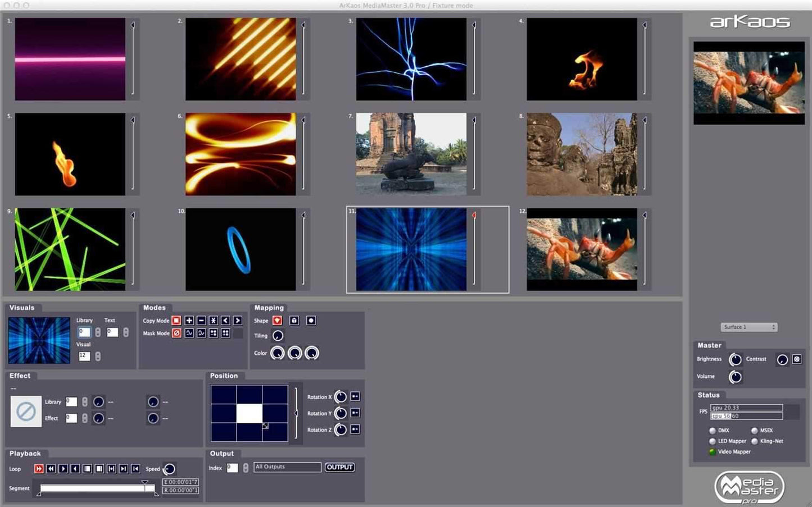The image size is (812, 507).
Task: Open the All Outputs selector field
Action: [x=287, y=467]
